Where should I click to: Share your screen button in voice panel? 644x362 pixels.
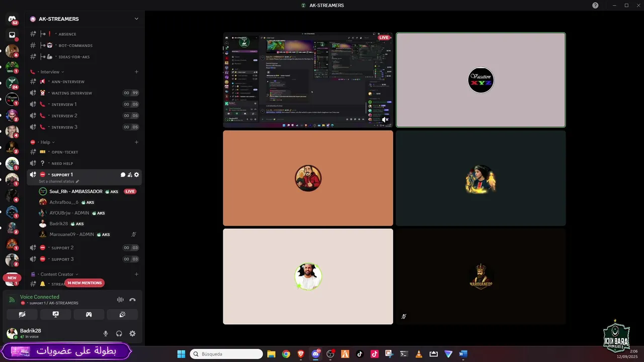(55, 314)
